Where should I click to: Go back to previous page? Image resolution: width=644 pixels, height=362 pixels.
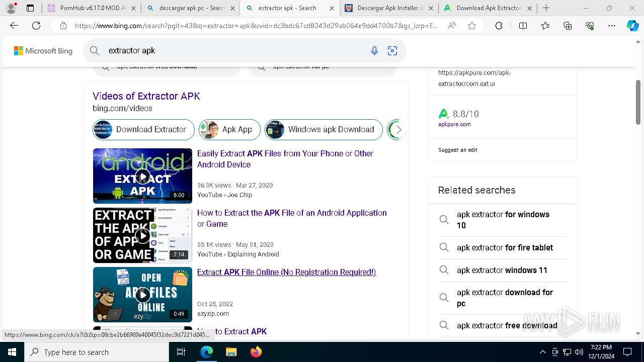pyautogui.click(x=14, y=26)
